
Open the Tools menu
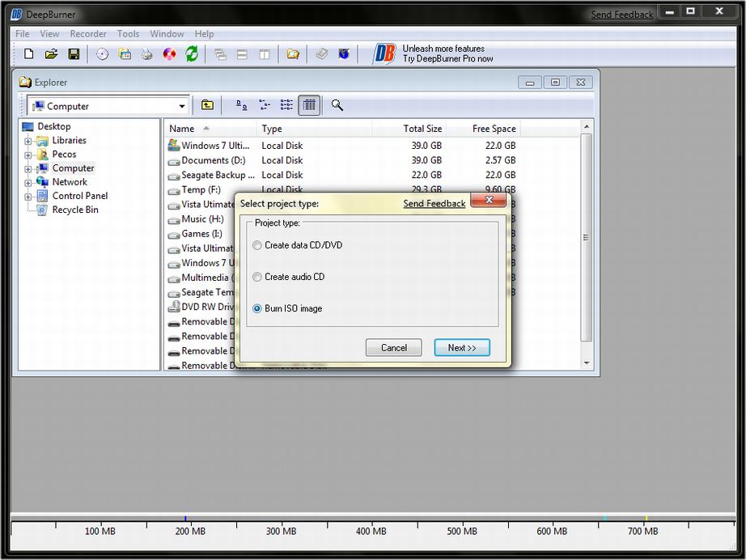coord(128,34)
